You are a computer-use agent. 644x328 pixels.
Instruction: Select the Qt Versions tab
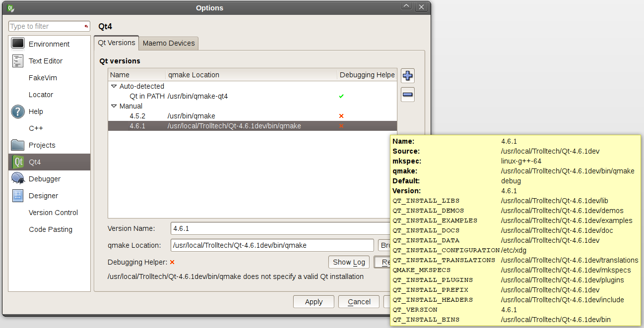coord(117,43)
